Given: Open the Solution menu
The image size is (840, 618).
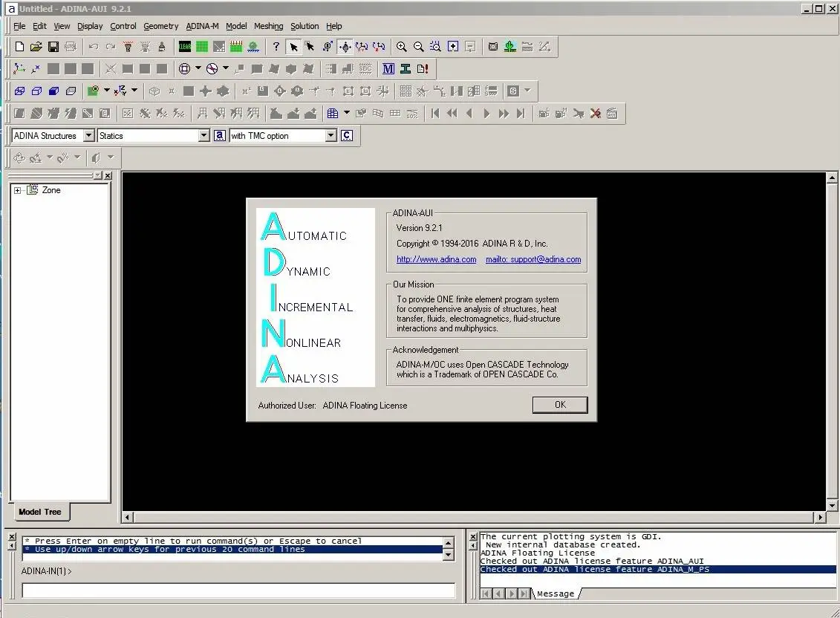Looking at the screenshot, I should click(305, 26).
